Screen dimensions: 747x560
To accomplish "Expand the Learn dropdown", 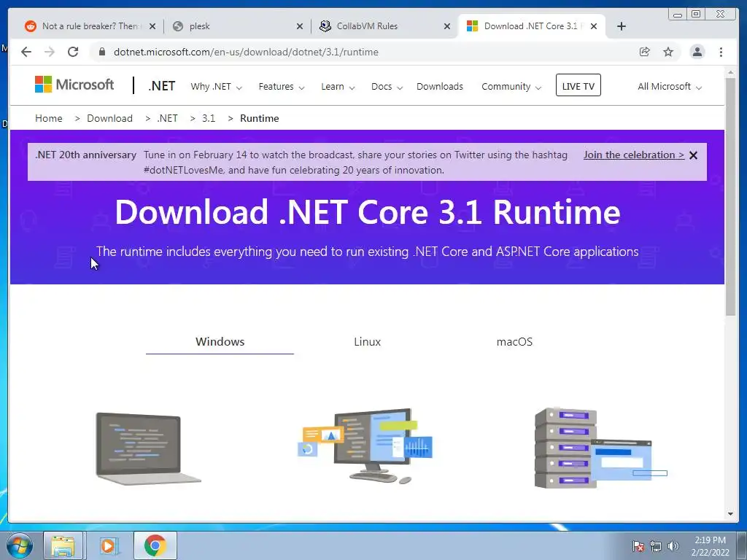I will (338, 87).
